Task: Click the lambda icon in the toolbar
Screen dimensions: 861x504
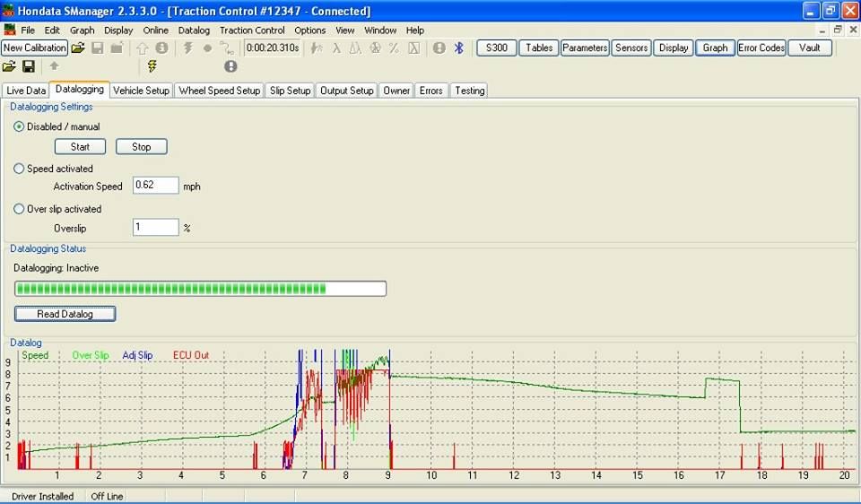Action: tap(336, 48)
